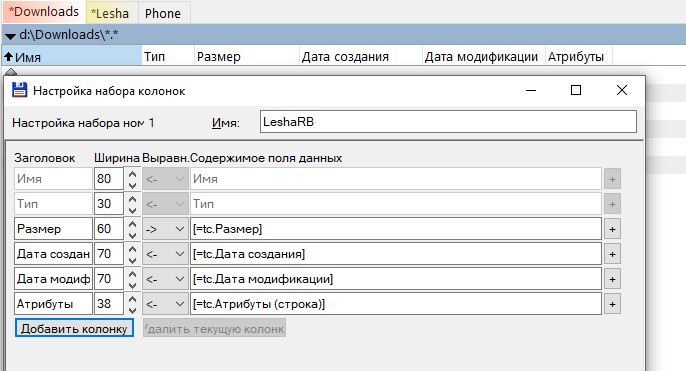Open alignment dropdown for Атрибуты row

click(x=165, y=304)
